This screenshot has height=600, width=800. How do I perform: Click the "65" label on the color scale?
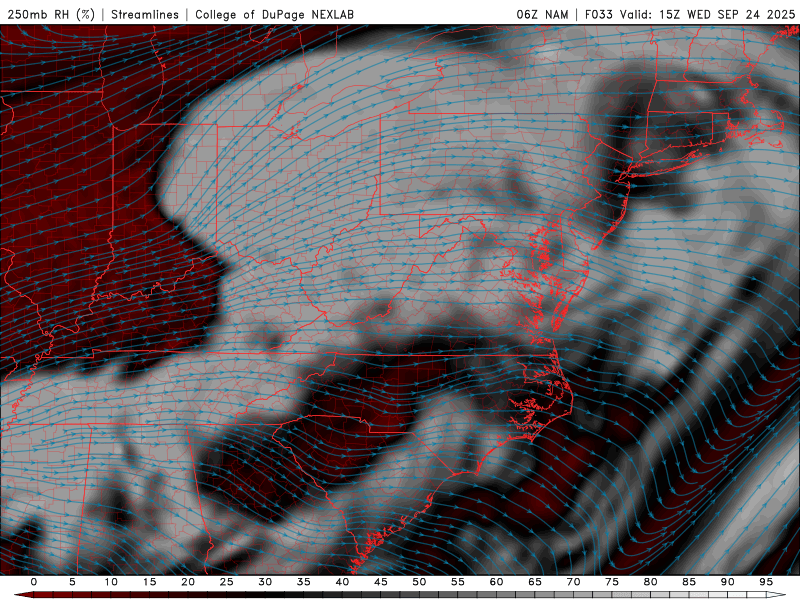(x=535, y=582)
